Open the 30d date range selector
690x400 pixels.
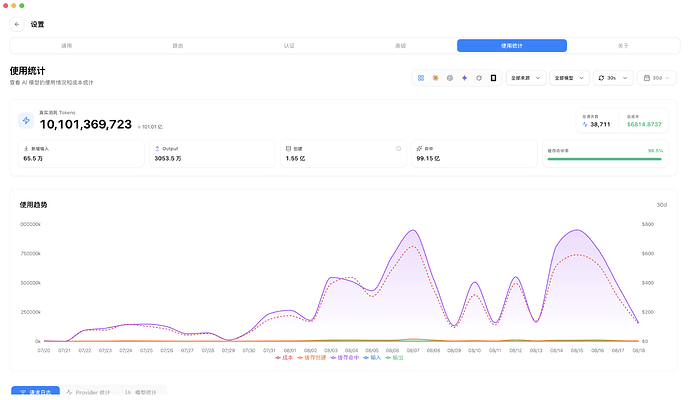tap(657, 78)
